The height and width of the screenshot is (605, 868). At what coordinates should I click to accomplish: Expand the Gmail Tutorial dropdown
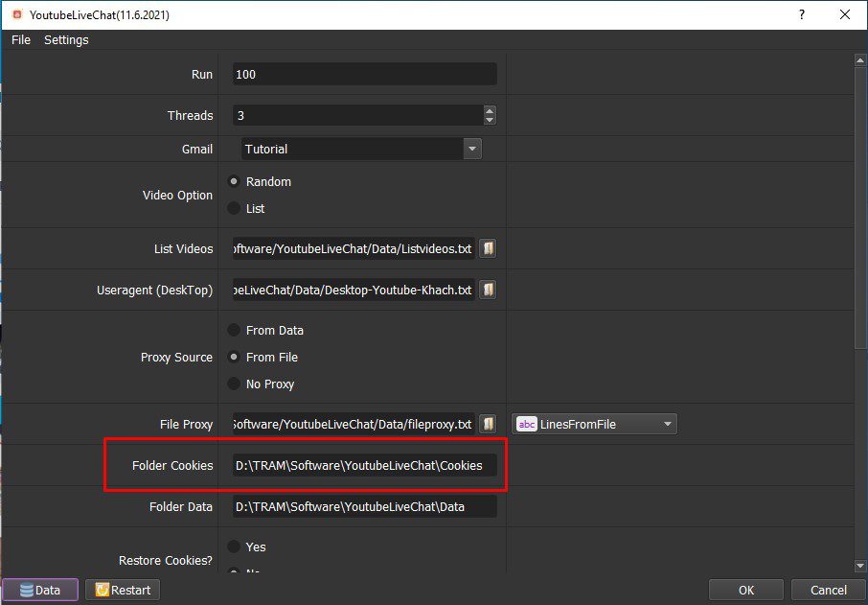[472, 149]
